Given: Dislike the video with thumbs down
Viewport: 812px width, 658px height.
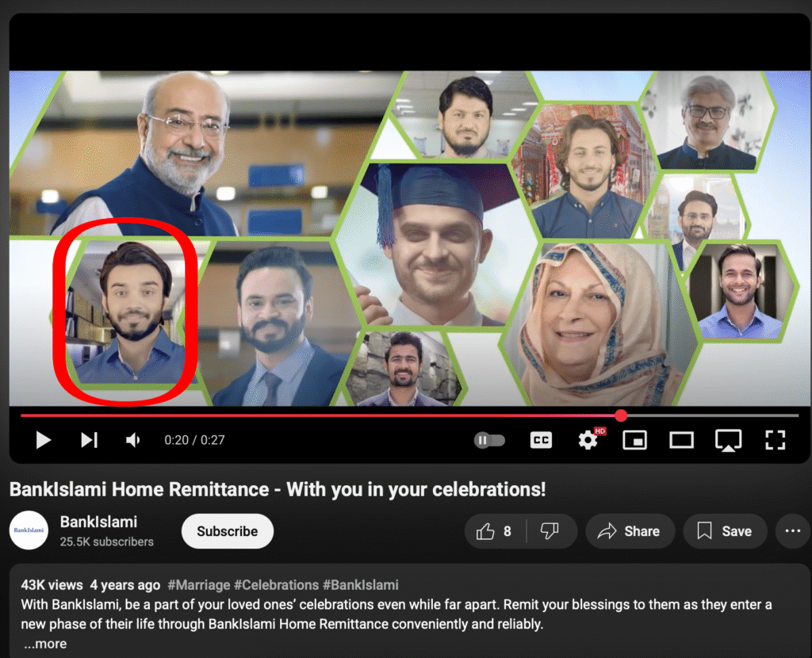Looking at the screenshot, I should [550, 531].
